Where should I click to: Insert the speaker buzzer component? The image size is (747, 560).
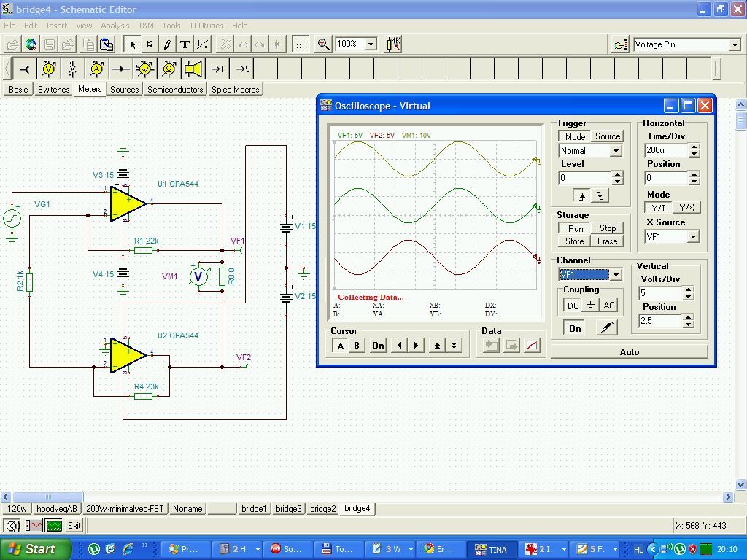point(193,69)
